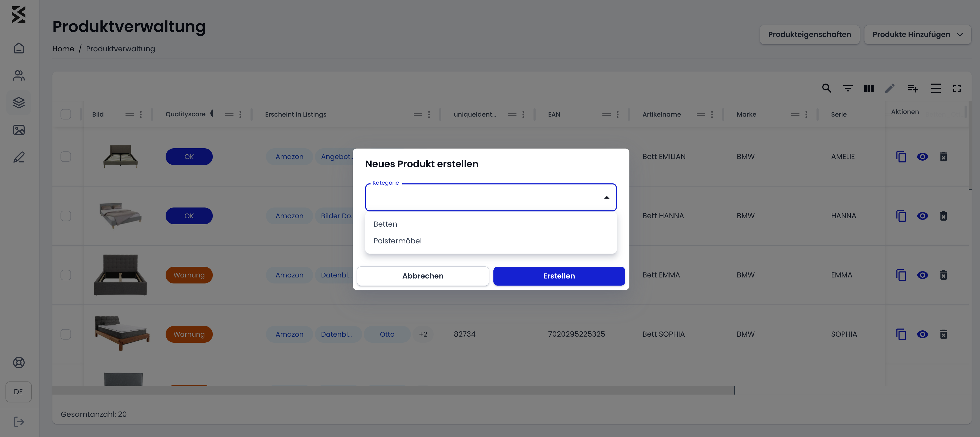View Bett SOPHIA using the eye icon
Screen dimensions: 980x437
point(922,334)
